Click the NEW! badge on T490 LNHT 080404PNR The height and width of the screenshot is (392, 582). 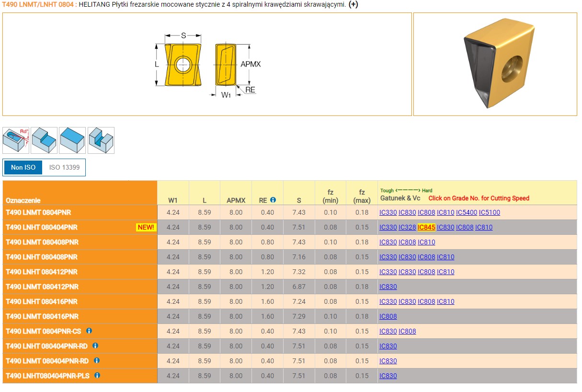point(146,227)
